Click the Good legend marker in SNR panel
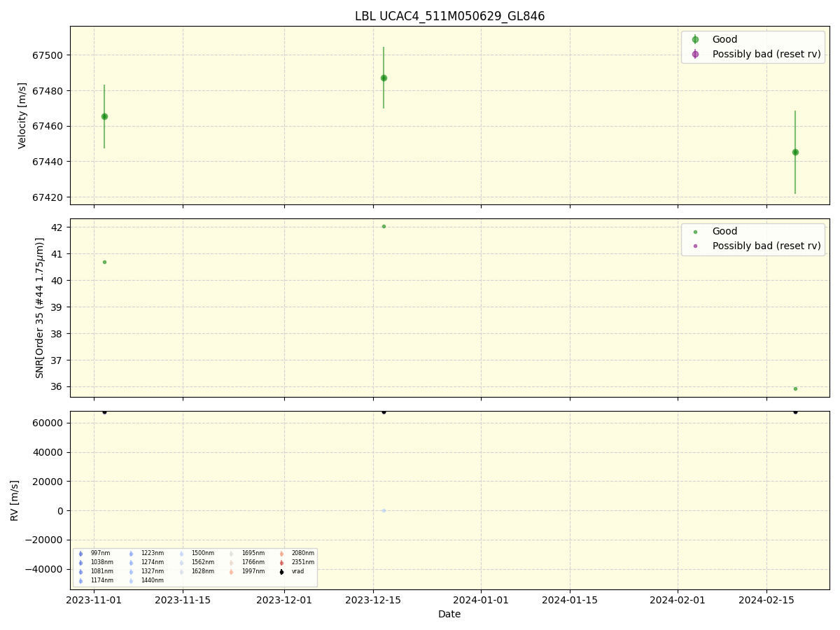840x630 pixels. (x=695, y=232)
